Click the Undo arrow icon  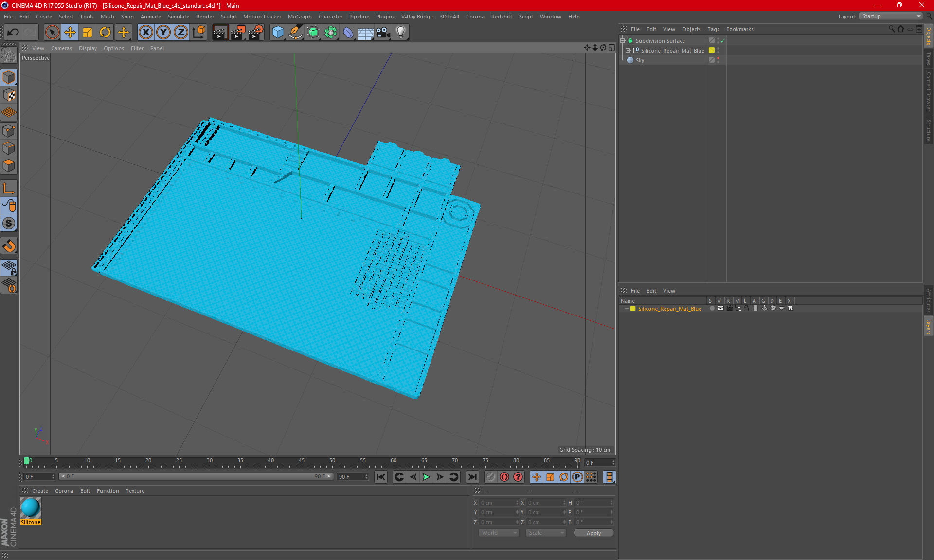pyautogui.click(x=13, y=33)
